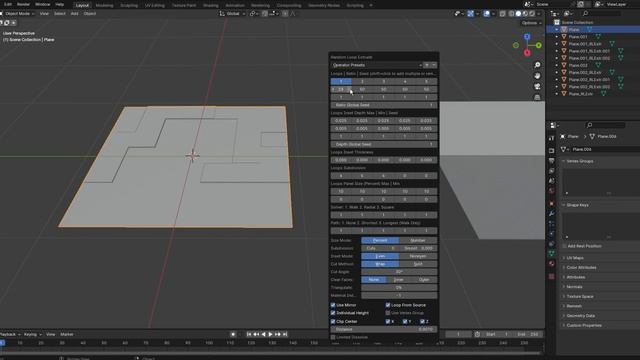Open the viewport Add menu

click(x=74, y=13)
